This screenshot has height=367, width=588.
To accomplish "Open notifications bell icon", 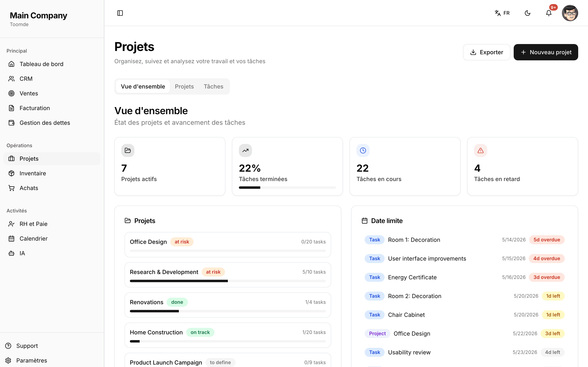I will pos(549,13).
